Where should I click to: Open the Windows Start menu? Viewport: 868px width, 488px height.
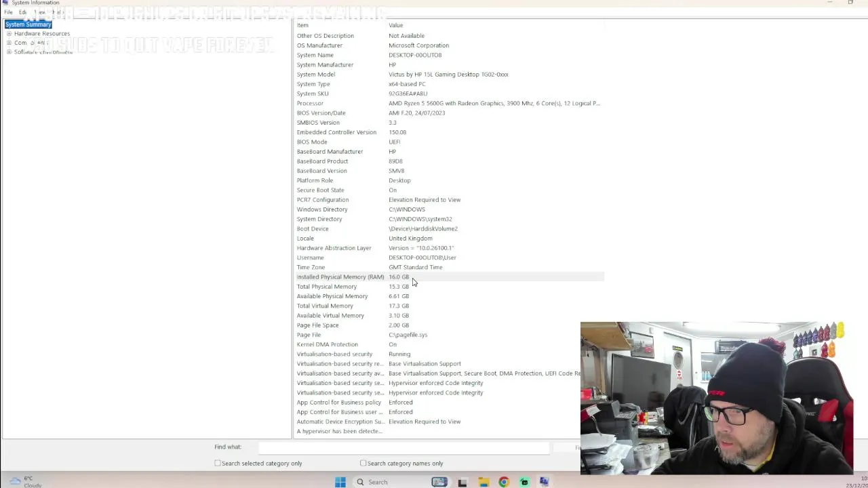(340, 482)
